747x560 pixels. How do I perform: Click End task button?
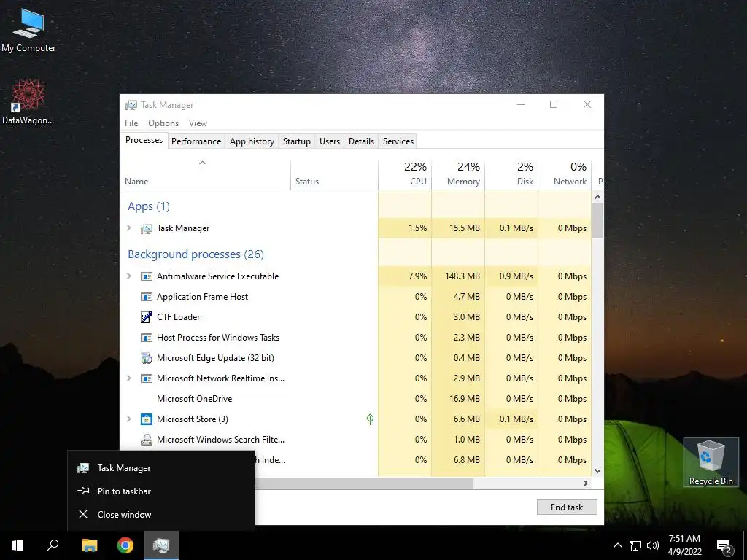coord(567,507)
